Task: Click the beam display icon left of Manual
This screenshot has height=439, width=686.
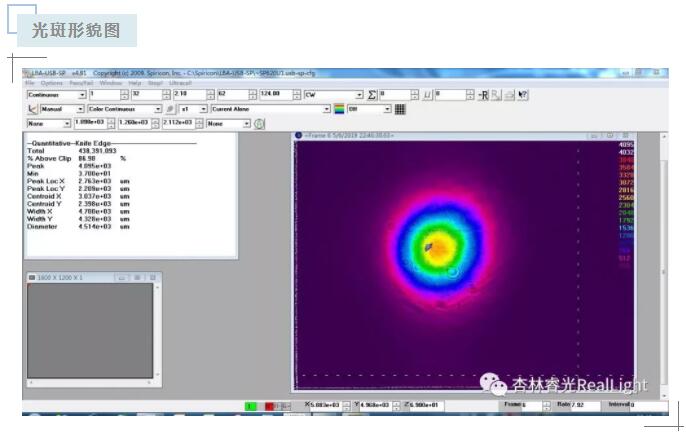Action: 33,109
